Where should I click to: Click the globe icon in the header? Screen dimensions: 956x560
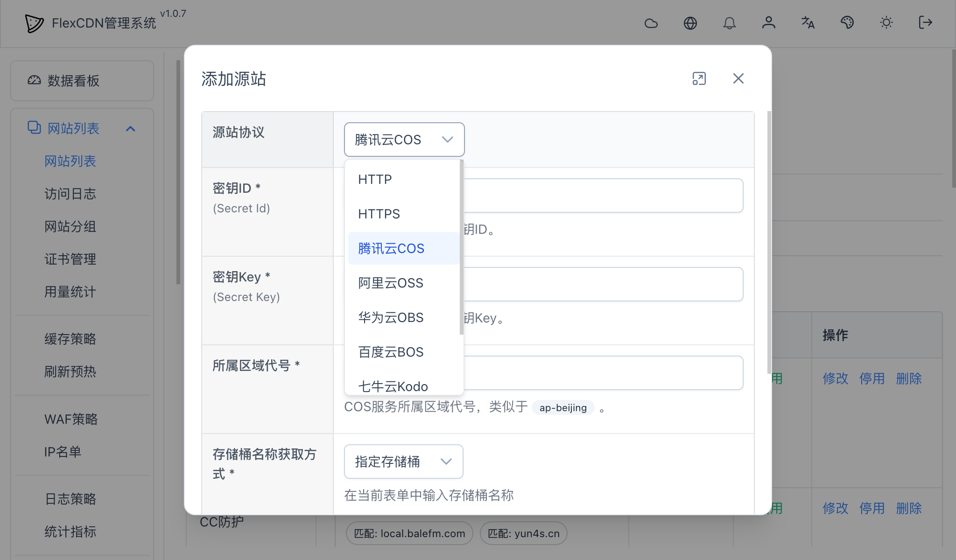(x=690, y=23)
